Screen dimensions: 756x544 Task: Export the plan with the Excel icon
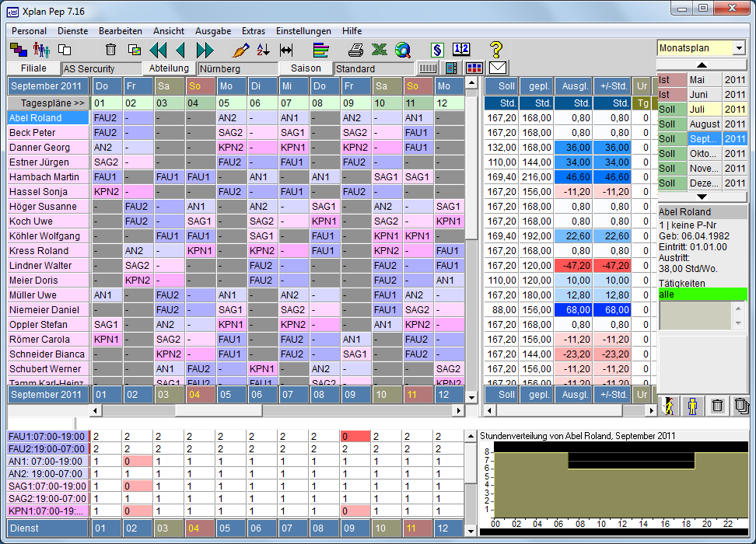(x=379, y=51)
